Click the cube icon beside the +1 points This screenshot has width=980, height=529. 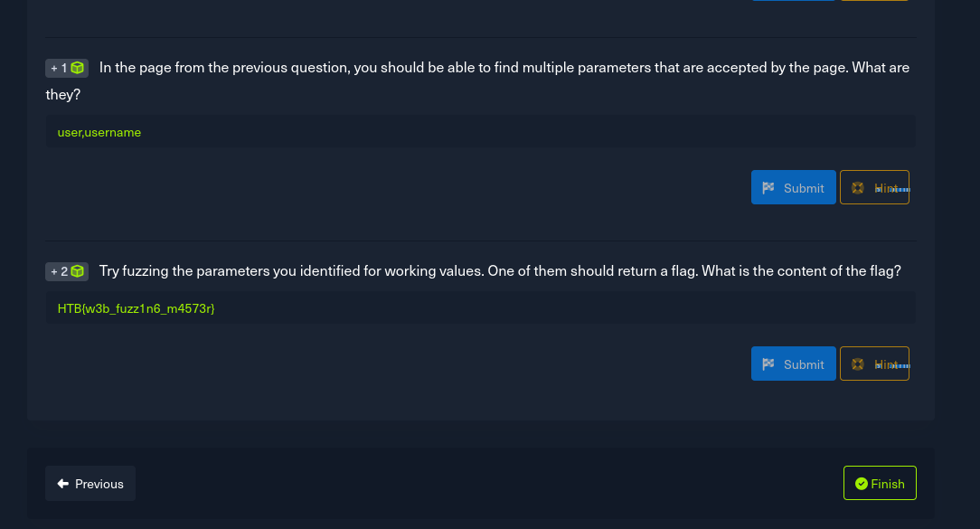click(78, 68)
